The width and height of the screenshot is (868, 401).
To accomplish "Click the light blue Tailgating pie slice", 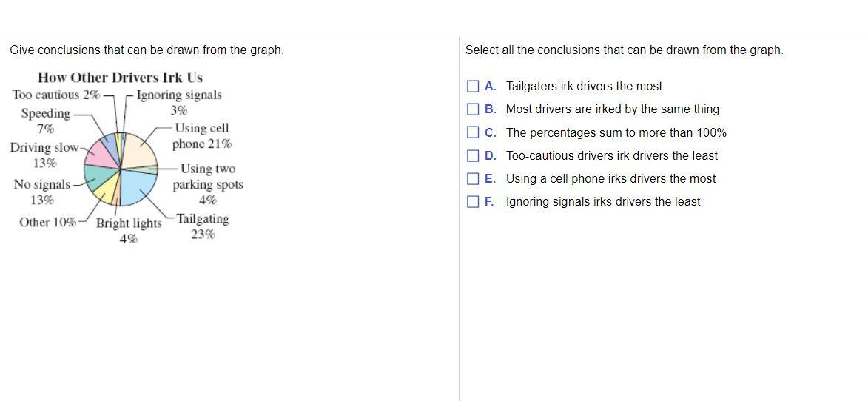I will tap(138, 187).
